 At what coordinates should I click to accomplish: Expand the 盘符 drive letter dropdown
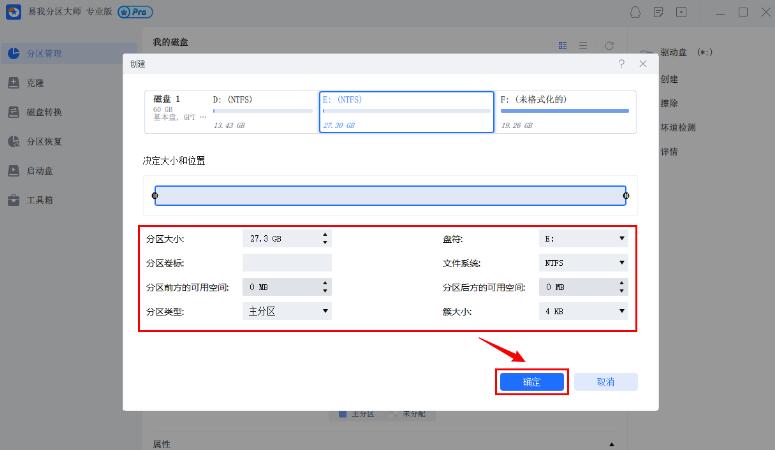(582, 239)
